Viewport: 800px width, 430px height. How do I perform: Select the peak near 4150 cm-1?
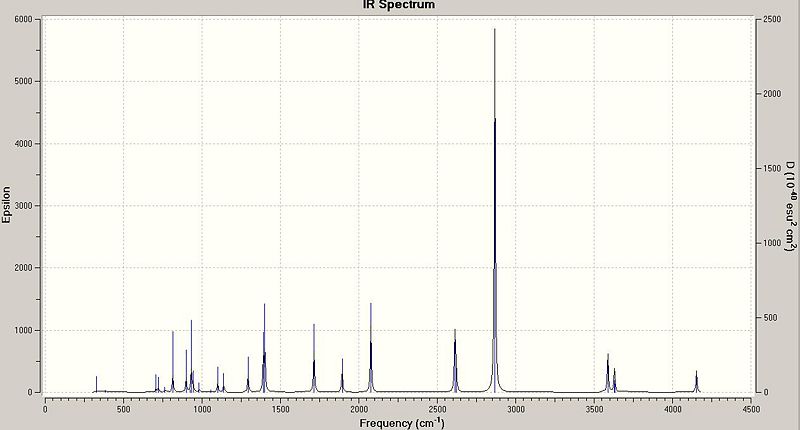click(x=696, y=382)
